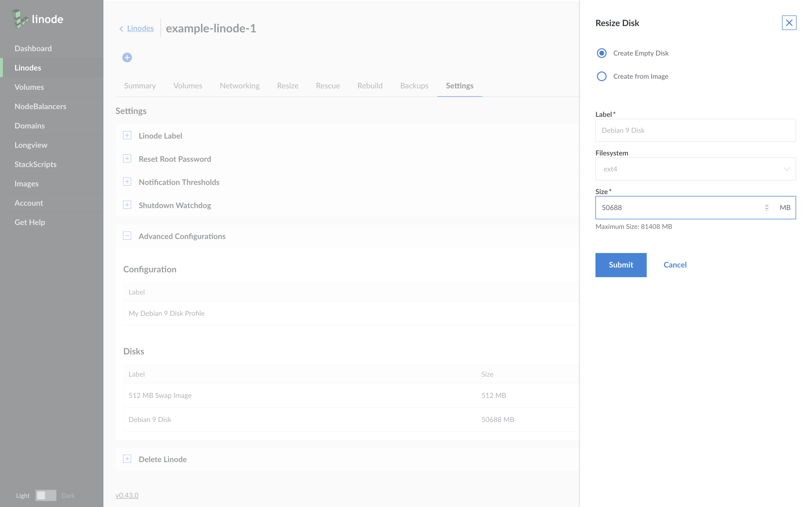Toggle the Light/Dark theme switch
This screenshot has height=507, width=812.
point(46,495)
